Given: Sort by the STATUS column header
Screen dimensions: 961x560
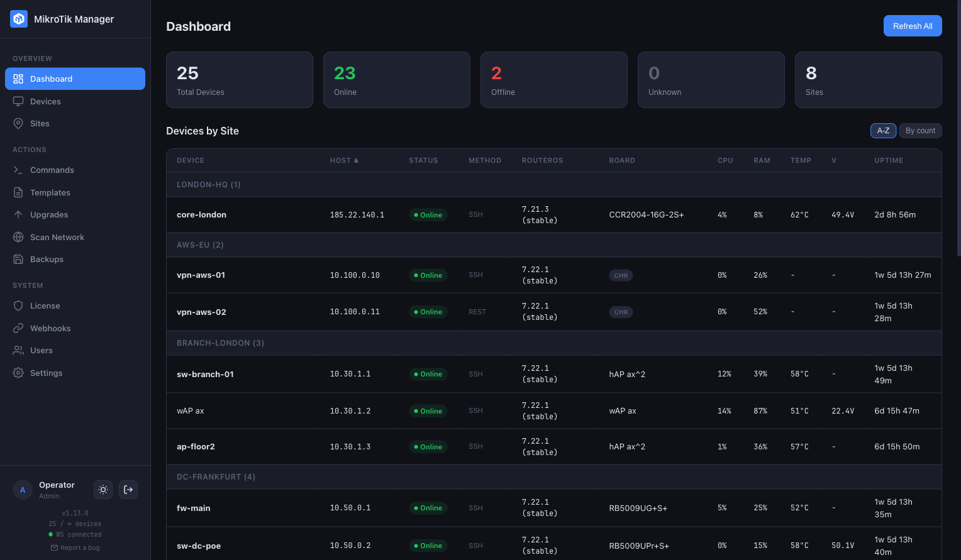Looking at the screenshot, I should (x=423, y=160).
